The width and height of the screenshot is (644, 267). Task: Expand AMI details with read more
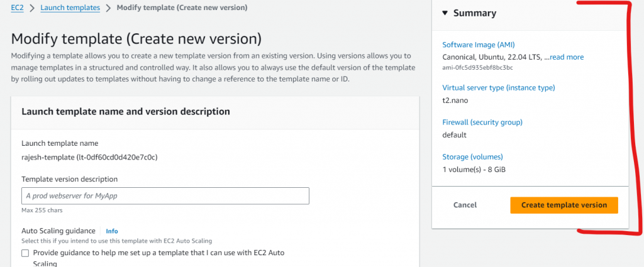pos(566,57)
